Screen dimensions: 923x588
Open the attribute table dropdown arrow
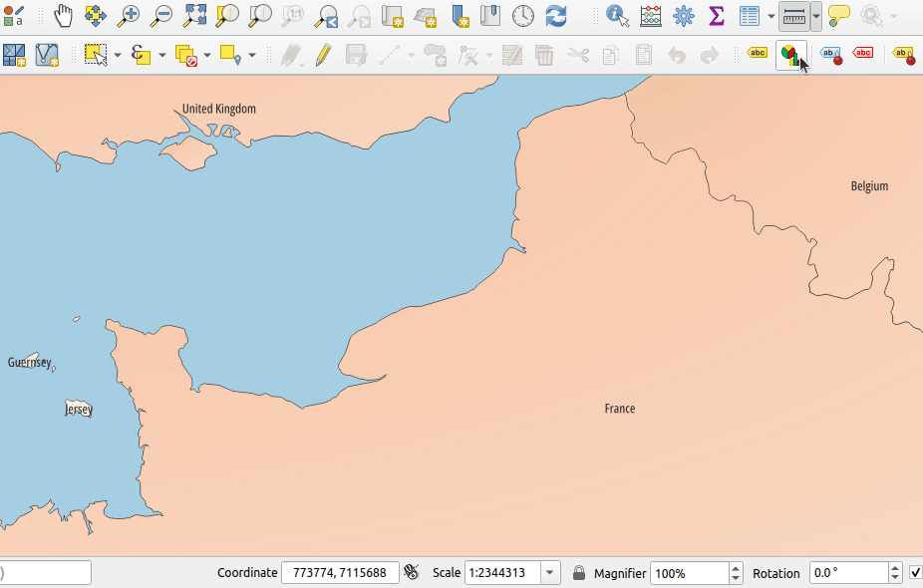pos(770,16)
